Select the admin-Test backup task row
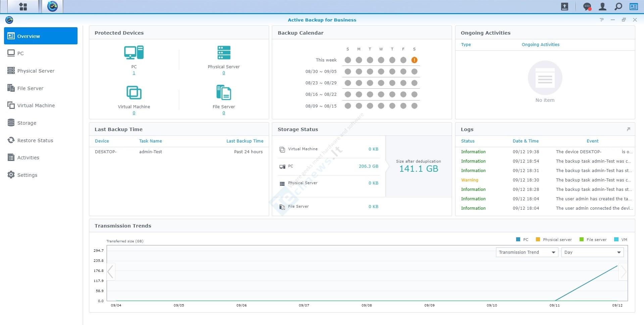 point(179,152)
